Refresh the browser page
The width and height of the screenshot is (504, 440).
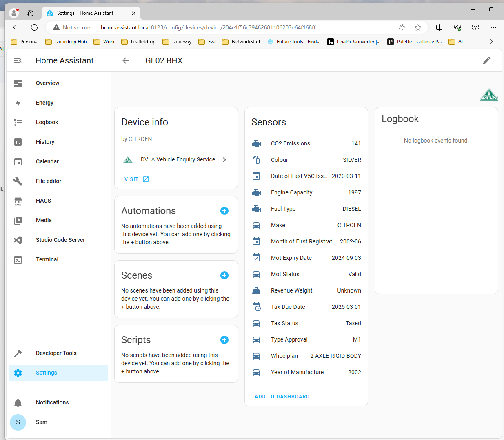34,27
